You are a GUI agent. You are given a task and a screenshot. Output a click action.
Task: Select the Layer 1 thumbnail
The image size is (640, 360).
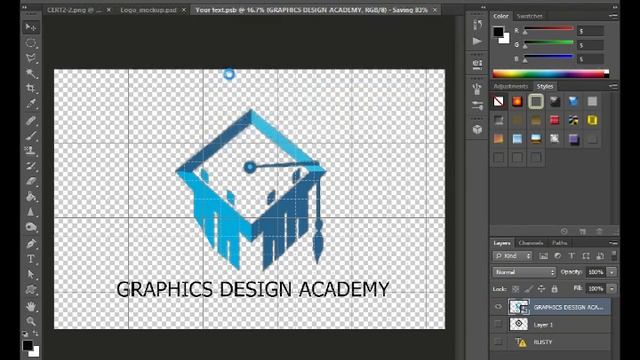(x=518, y=324)
